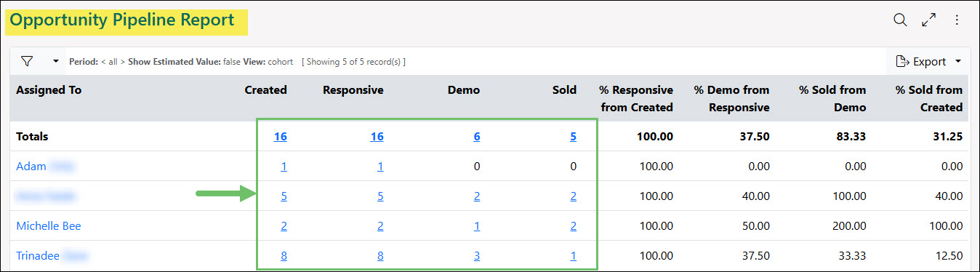Image resolution: width=980 pixels, height=272 pixels.
Task: Sort by Assigned To column header
Action: pyautogui.click(x=49, y=90)
